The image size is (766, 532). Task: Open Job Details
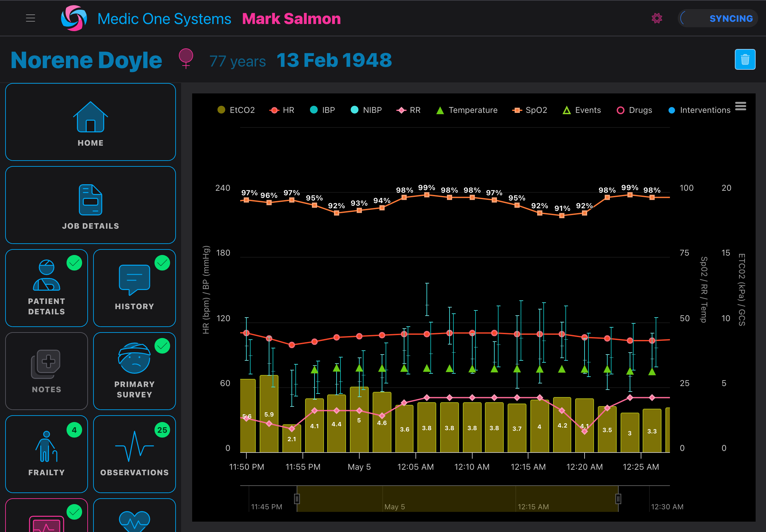point(90,205)
